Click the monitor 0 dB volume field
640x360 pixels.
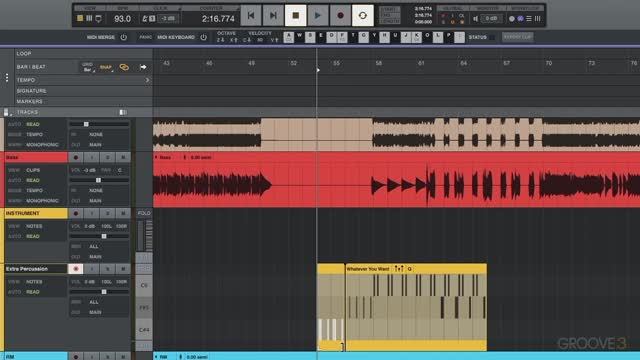click(491, 19)
